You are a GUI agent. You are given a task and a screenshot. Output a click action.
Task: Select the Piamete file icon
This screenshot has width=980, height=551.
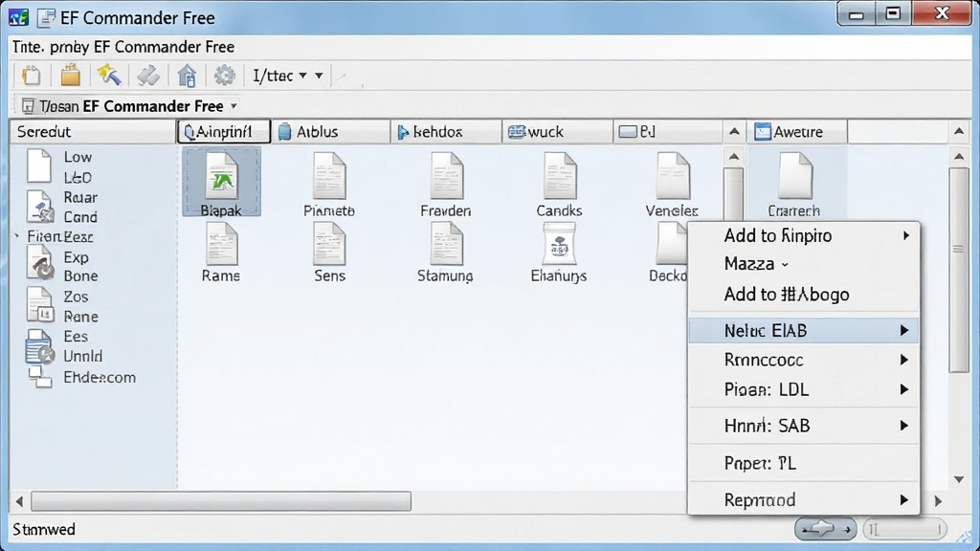click(329, 185)
